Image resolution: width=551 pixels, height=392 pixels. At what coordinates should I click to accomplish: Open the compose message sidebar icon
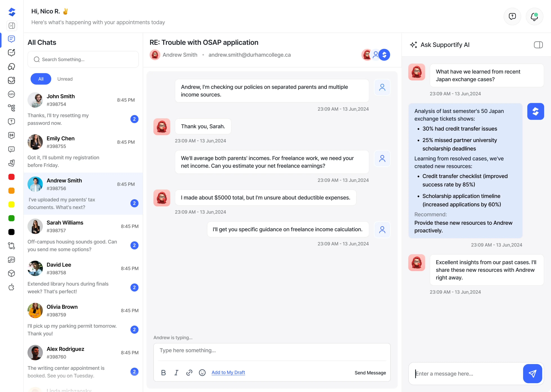click(11, 53)
